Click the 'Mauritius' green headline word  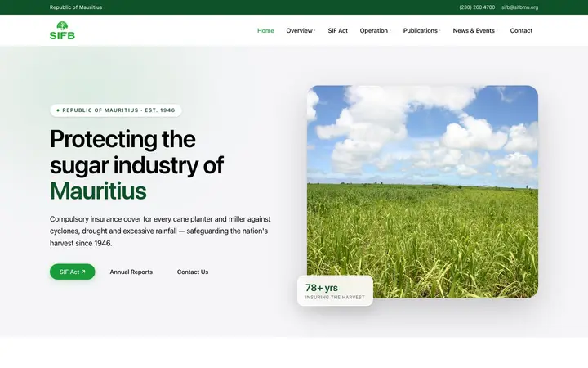click(98, 191)
